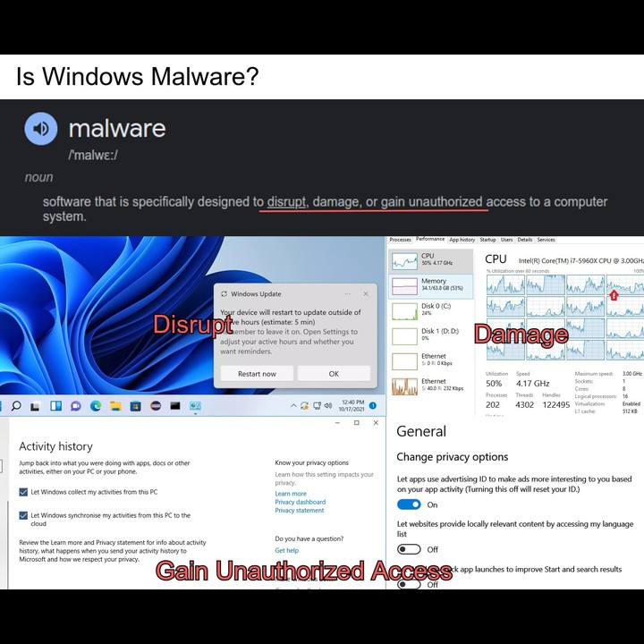Click the 4.17 GHz speed value

click(533, 384)
